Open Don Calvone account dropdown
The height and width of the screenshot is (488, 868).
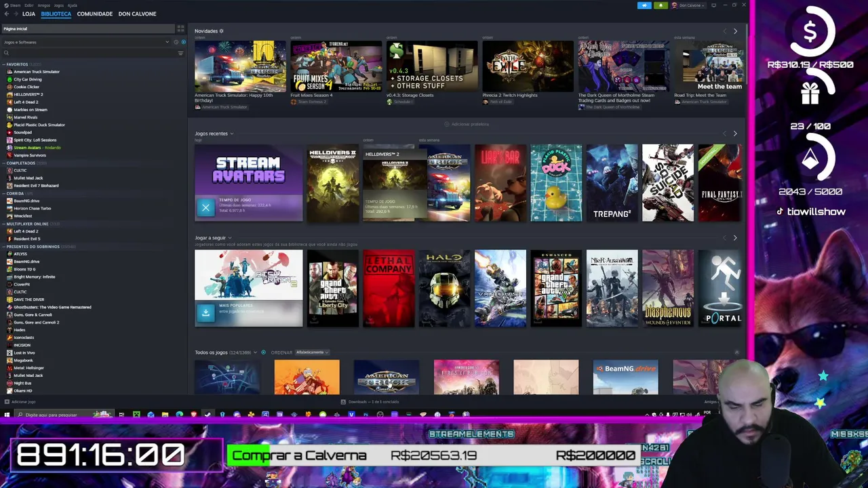pyautogui.click(x=690, y=5)
